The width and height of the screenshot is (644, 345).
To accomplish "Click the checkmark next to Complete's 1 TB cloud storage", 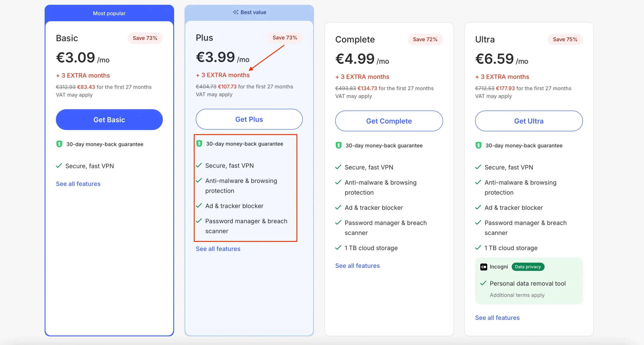I will coord(338,248).
